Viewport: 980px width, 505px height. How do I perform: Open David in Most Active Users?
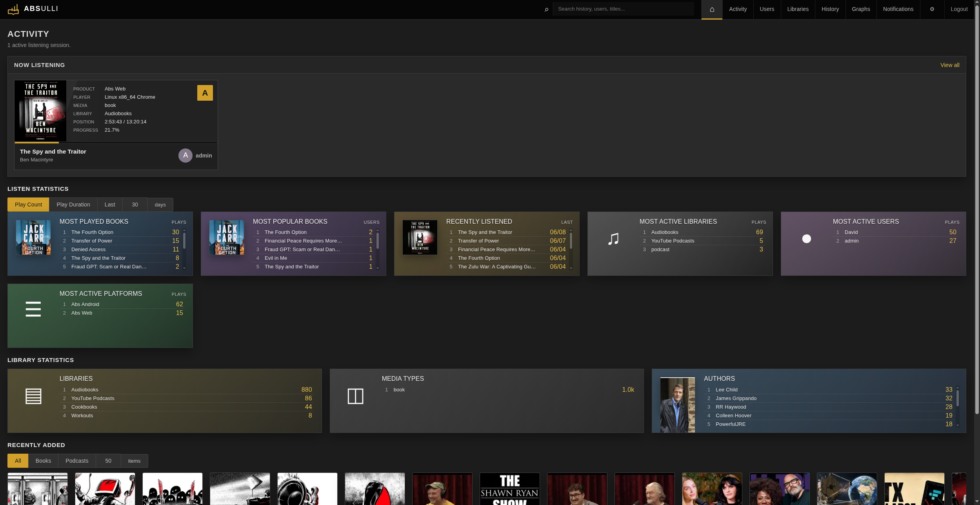pyautogui.click(x=851, y=232)
